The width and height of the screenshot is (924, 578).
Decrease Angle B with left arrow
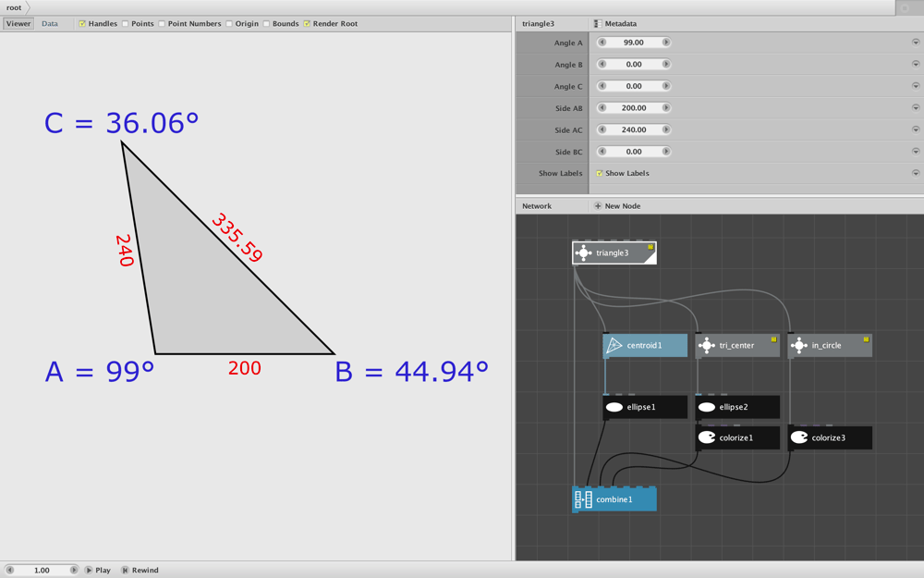(602, 65)
